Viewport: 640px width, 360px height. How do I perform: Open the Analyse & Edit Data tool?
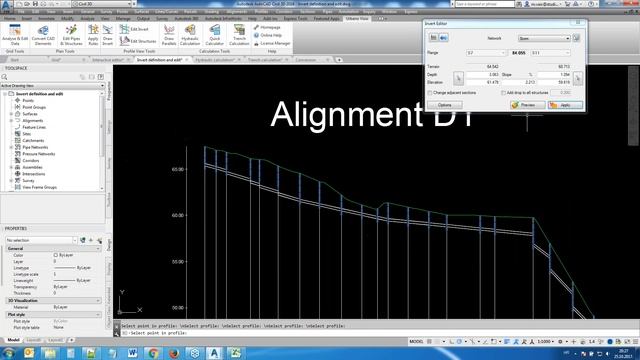pos(15,35)
